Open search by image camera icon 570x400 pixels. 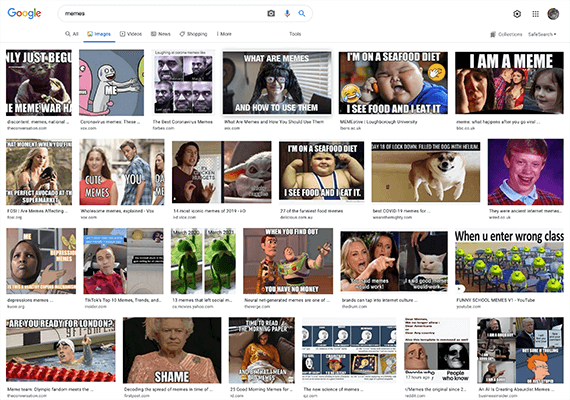pos(271,13)
